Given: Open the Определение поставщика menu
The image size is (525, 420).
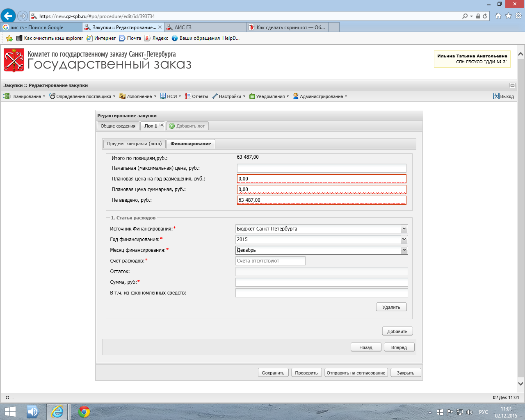Looking at the screenshot, I should pos(82,96).
